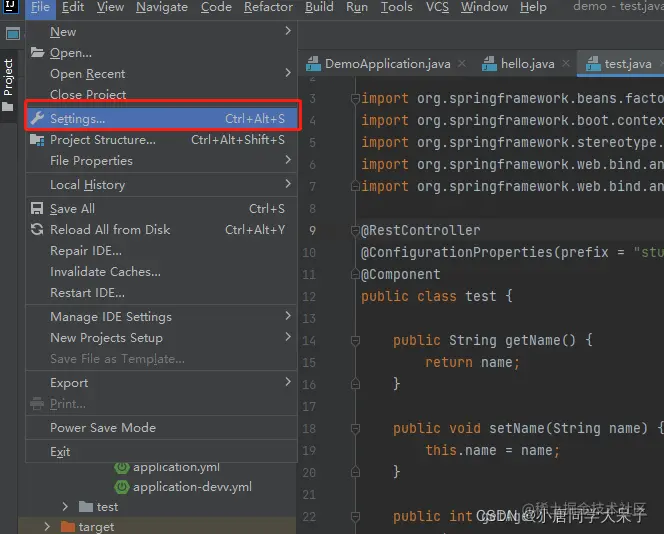Click the submenu arrow beside Manage IDE Settings

[288, 316]
